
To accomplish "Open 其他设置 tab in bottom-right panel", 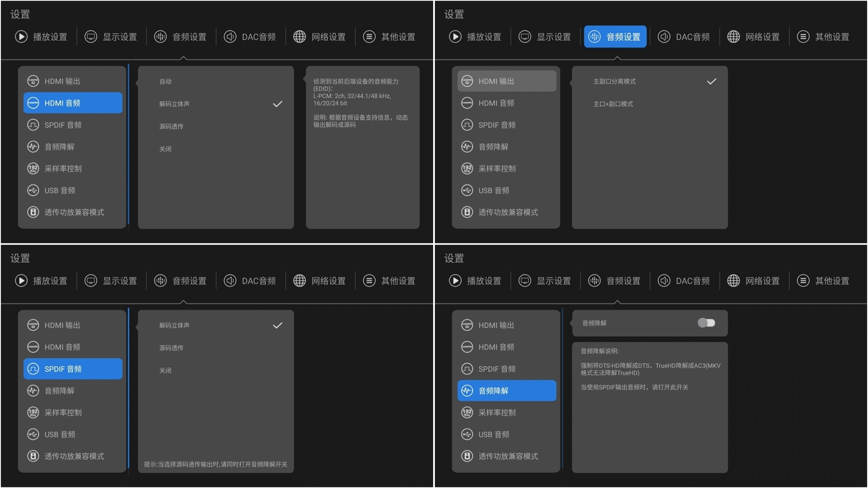I will [x=823, y=281].
